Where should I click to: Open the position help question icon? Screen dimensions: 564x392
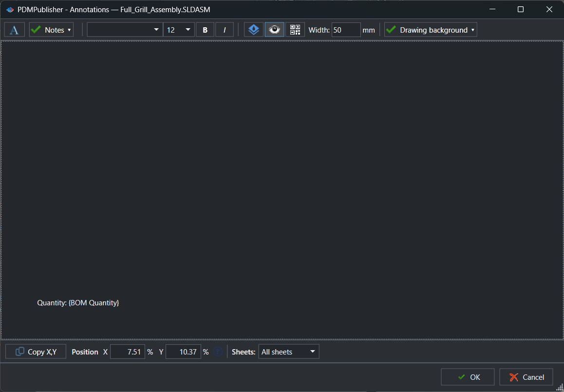click(x=218, y=352)
